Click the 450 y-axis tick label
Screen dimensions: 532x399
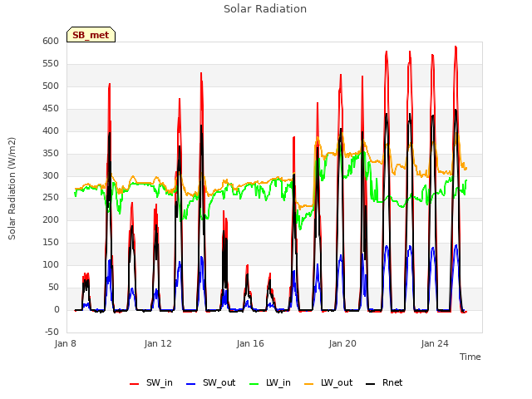(x=51, y=108)
